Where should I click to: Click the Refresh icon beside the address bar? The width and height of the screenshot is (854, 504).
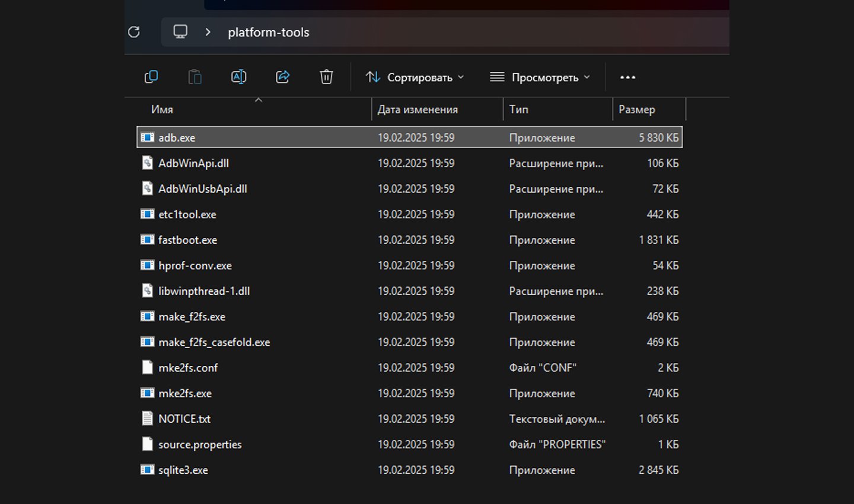click(134, 32)
